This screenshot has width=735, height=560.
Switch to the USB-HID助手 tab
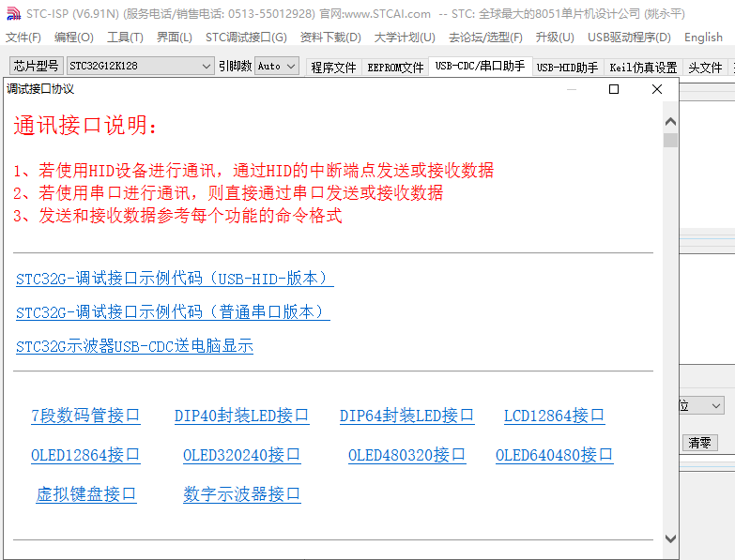point(567,68)
